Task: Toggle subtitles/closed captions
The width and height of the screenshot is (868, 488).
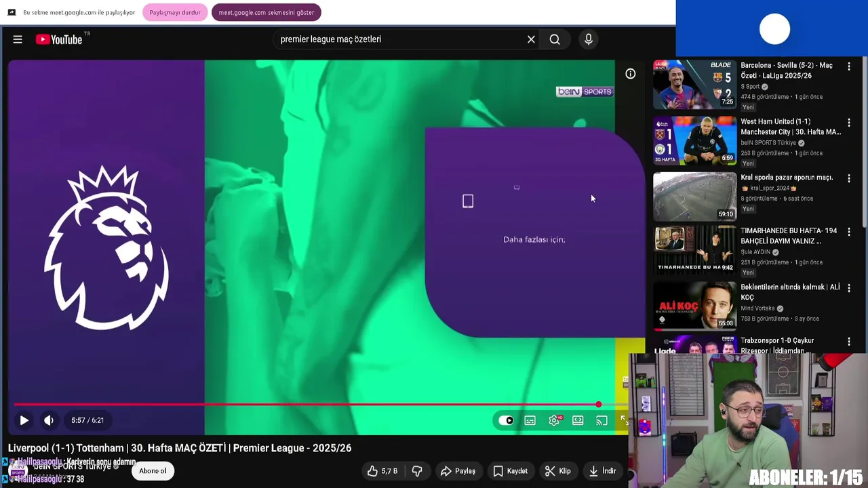Action: coord(530,420)
